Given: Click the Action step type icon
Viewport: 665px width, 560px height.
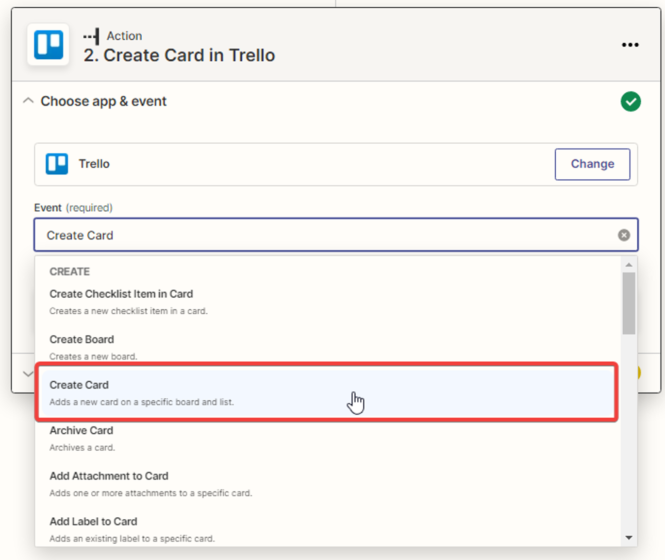Looking at the screenshot, I should pos(93,36).
